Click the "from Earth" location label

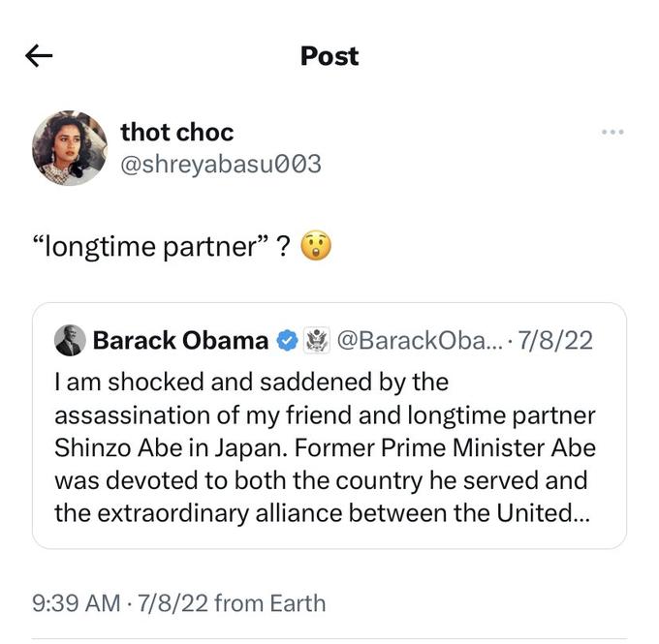click(x=269, y=603)
